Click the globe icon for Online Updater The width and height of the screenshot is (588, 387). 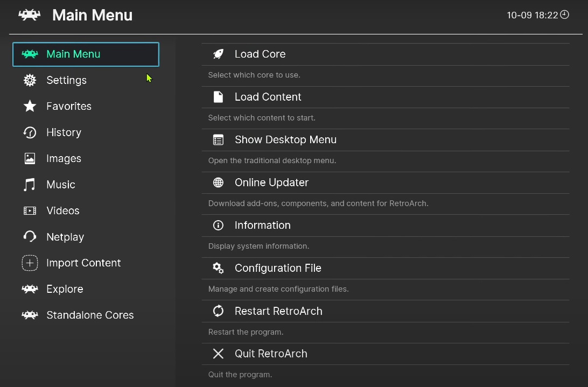(x=218, y=182)
